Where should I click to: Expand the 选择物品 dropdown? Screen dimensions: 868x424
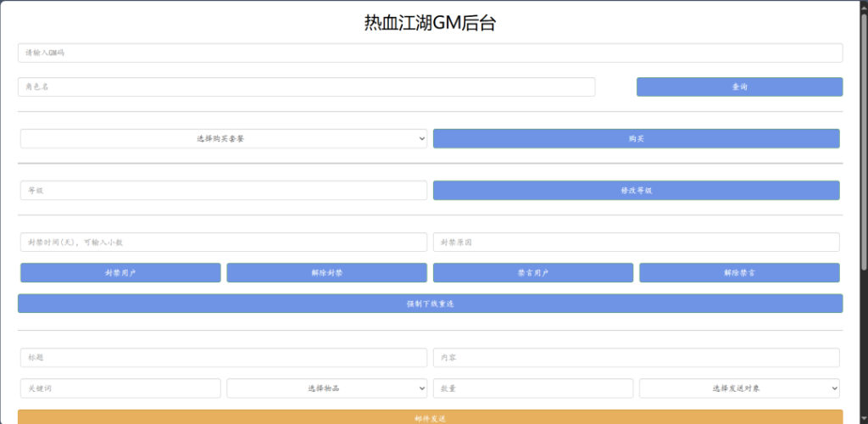point(326,388)
